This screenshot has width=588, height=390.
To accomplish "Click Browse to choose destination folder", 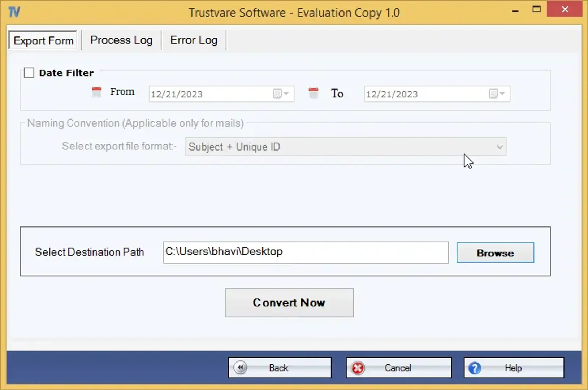I will click(495, 253).
